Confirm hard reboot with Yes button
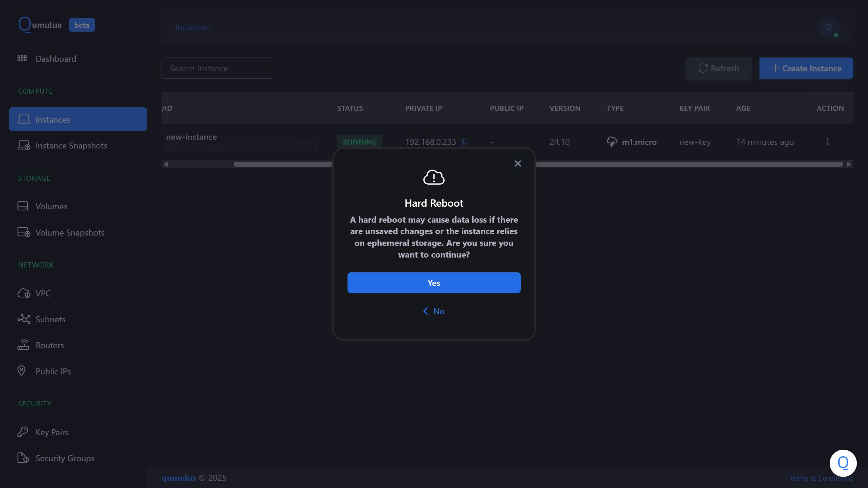This screenshot has width=868, height=488. (x=434, y=283)
